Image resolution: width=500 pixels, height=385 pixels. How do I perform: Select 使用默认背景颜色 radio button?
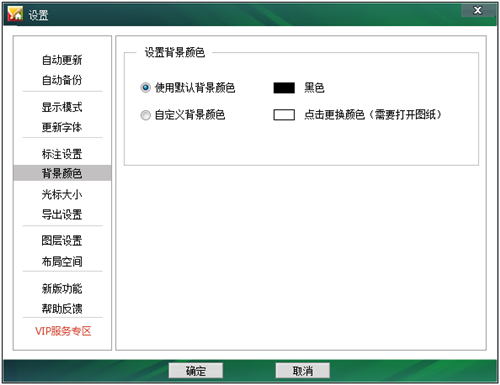pyautogui.click(x=145, y=88)
